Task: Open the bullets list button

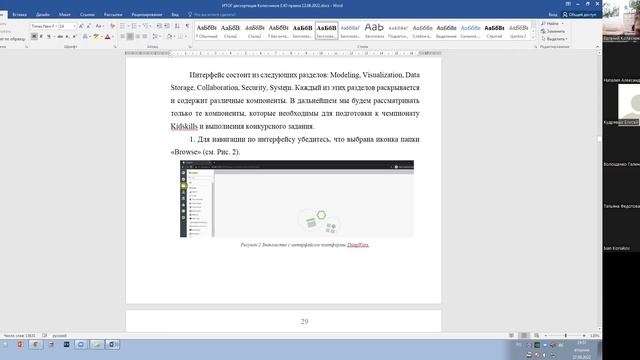Action: [123, 26]
